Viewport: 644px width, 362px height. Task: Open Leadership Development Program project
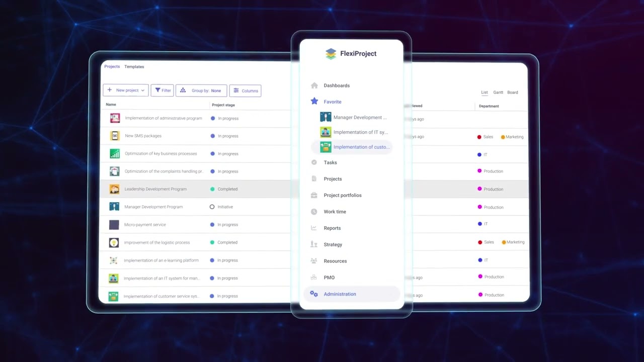pyautogui.click(x=155, y=189)
